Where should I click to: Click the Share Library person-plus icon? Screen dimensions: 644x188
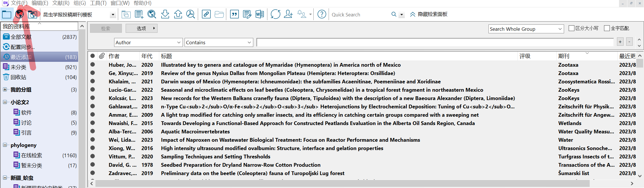(288, 14)
